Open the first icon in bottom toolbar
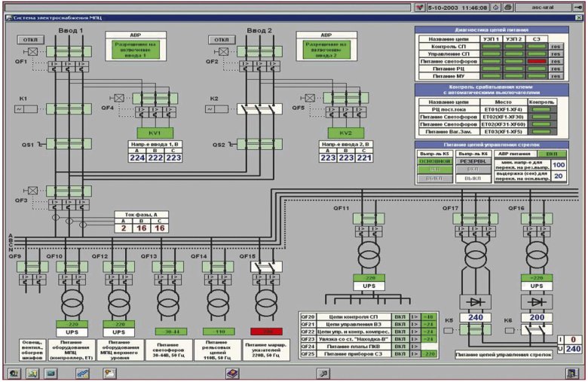 pos(14,373)
